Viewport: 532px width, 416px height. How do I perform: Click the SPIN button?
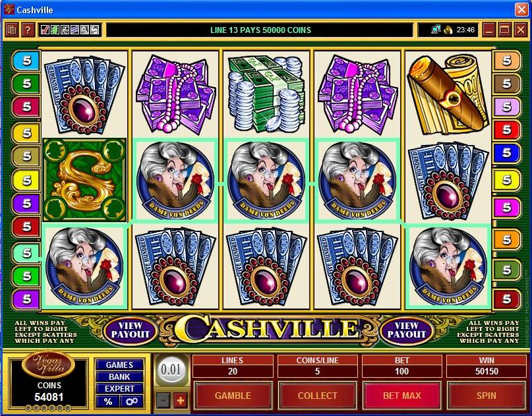[487, 396]
